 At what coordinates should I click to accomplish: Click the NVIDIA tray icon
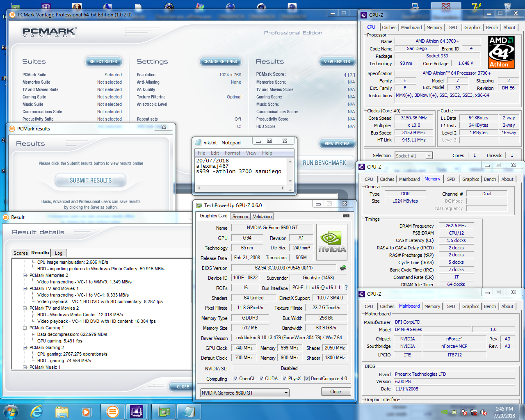[x=445, y=412]
